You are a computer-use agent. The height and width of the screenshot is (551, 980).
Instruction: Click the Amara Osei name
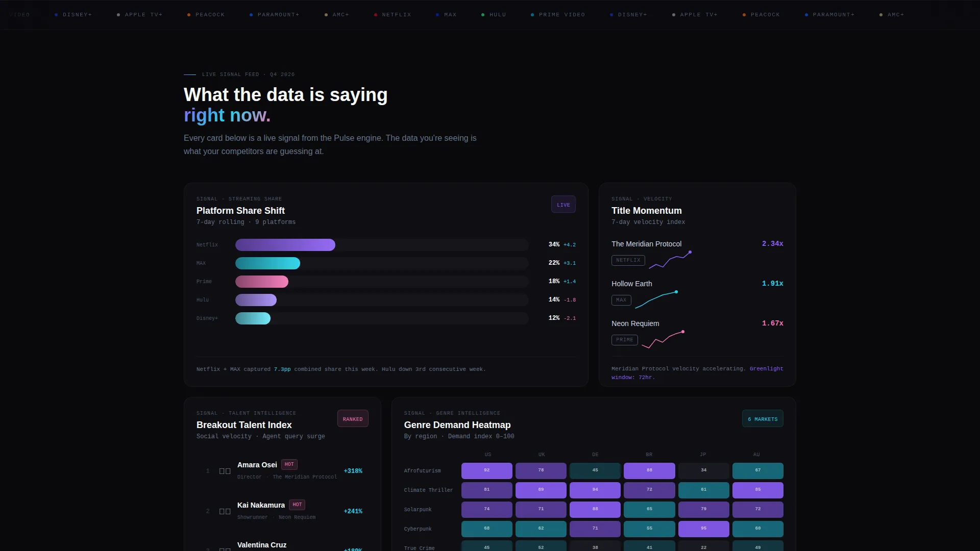(x=257, y=465)
